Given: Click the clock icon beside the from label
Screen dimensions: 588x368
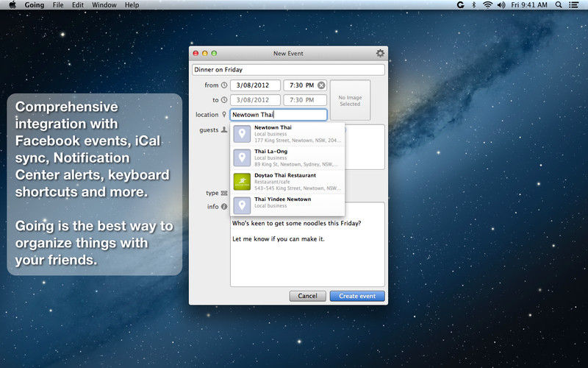Looking at the screenshot, I should coord(224,85).
